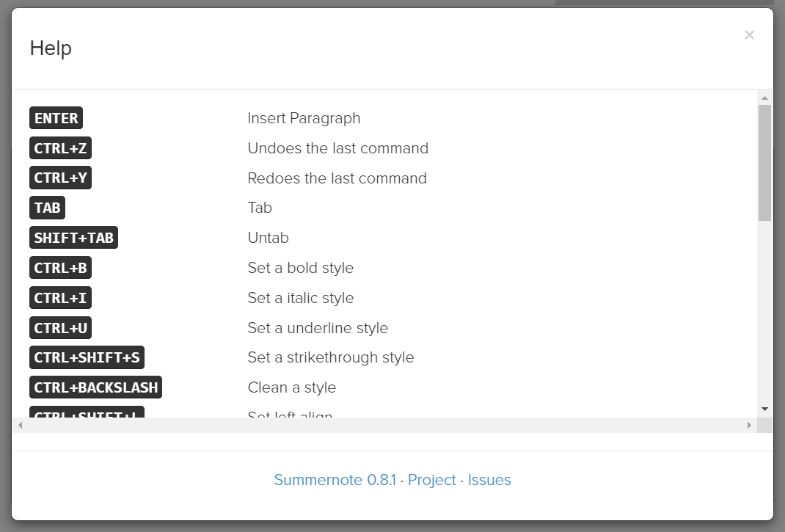Open the Issues link in footer
785x532 pixels.
click(489, 480)
